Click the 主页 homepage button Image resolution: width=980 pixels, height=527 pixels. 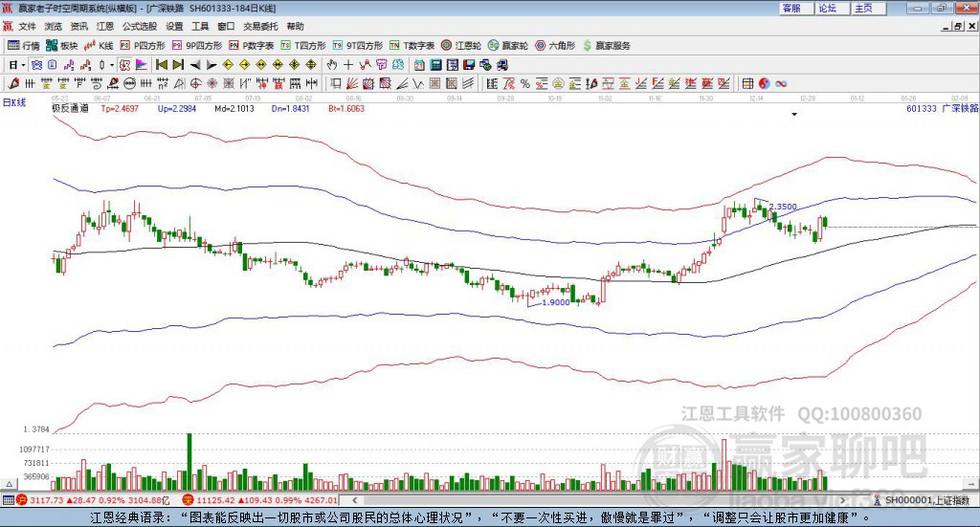tap(868, 8)
